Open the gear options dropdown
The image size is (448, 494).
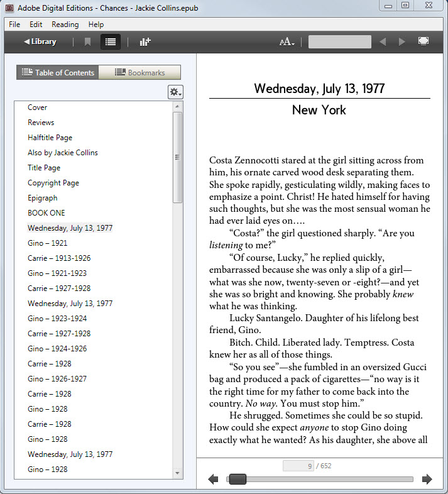point(175,92)
